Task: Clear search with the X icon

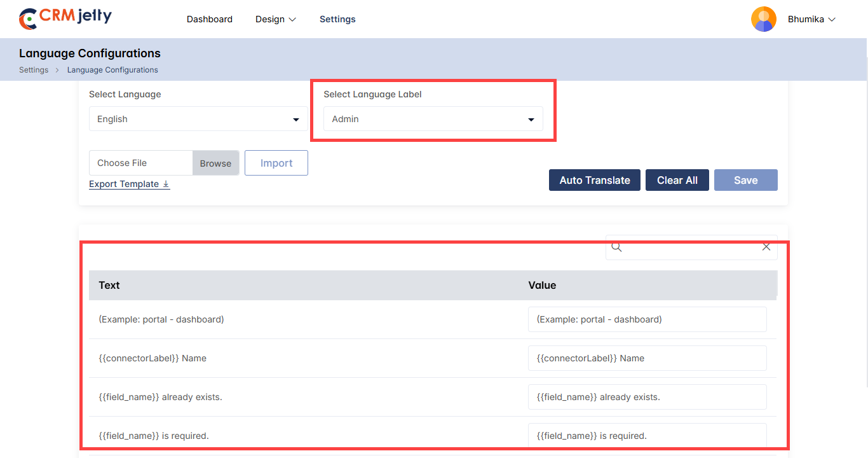Action: (766, 247)
